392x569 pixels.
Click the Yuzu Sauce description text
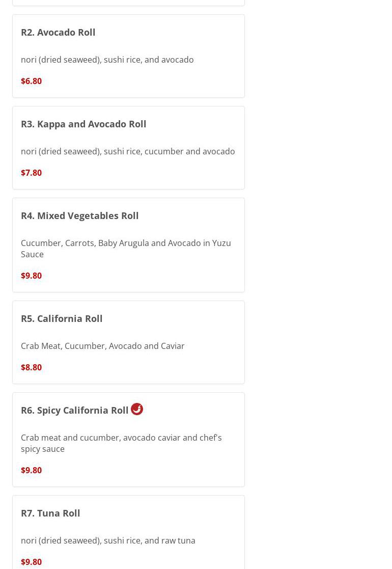click(x=126, y=249)
